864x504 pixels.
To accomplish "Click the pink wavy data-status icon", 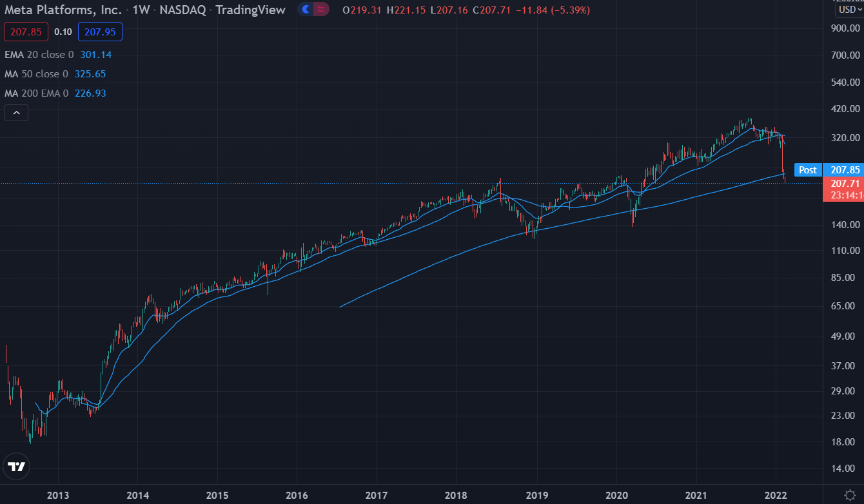I will click(x=320, y=10).
